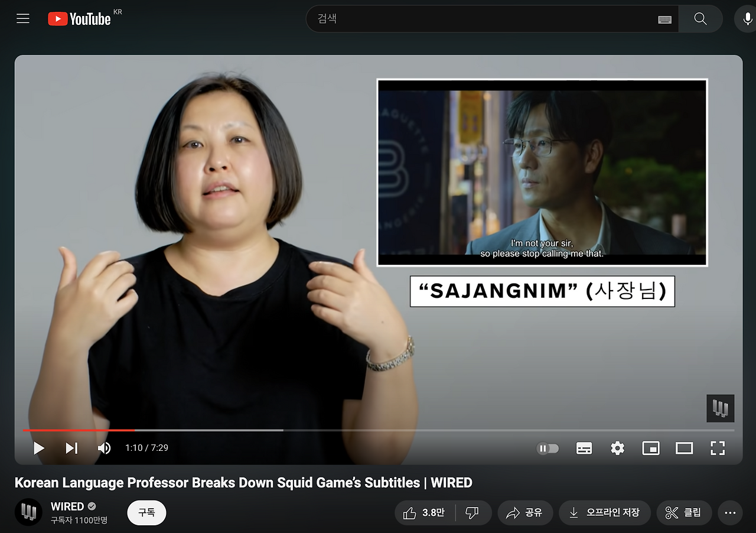Mute the video volume
This screenshot has height=533, width=756.
click(x=104, y=448)
